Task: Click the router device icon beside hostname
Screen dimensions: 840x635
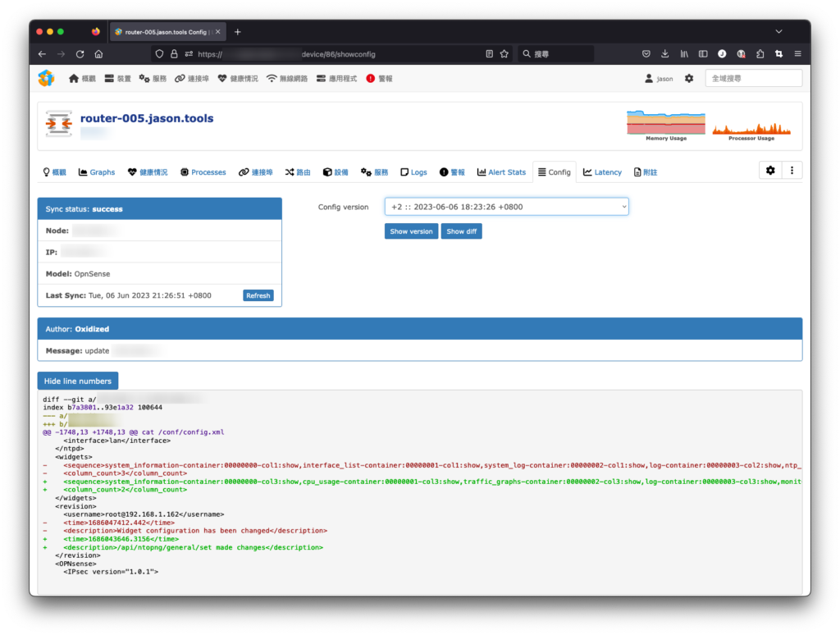Action: click(59, 124)
